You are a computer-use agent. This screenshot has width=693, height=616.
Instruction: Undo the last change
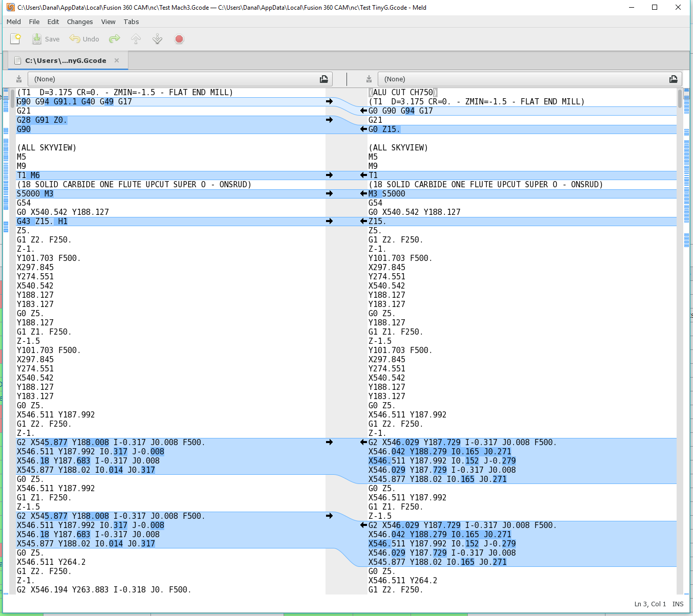pyautogui.click(x=84, y=39)
